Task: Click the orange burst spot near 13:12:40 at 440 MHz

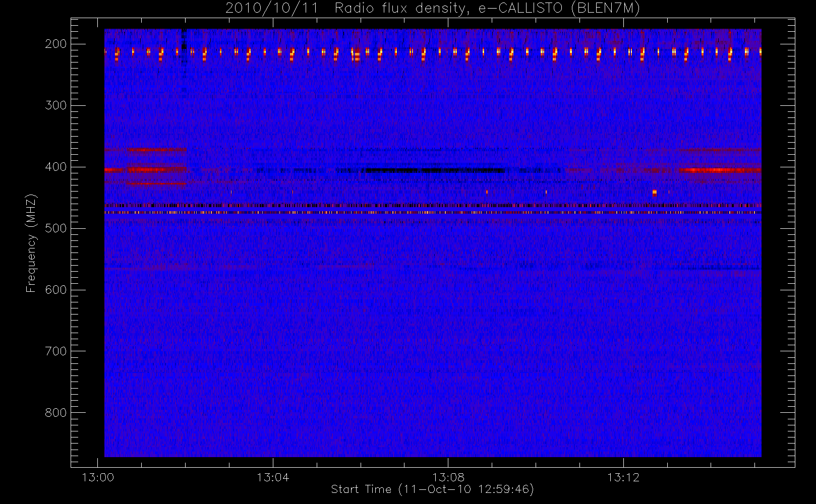Action: click(x=655, y=193)
